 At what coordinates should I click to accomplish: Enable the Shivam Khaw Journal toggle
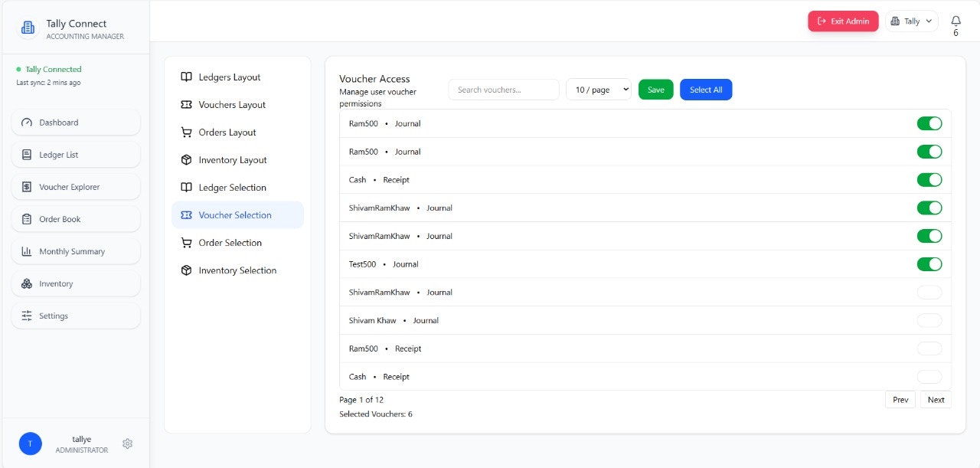[929, 320]
